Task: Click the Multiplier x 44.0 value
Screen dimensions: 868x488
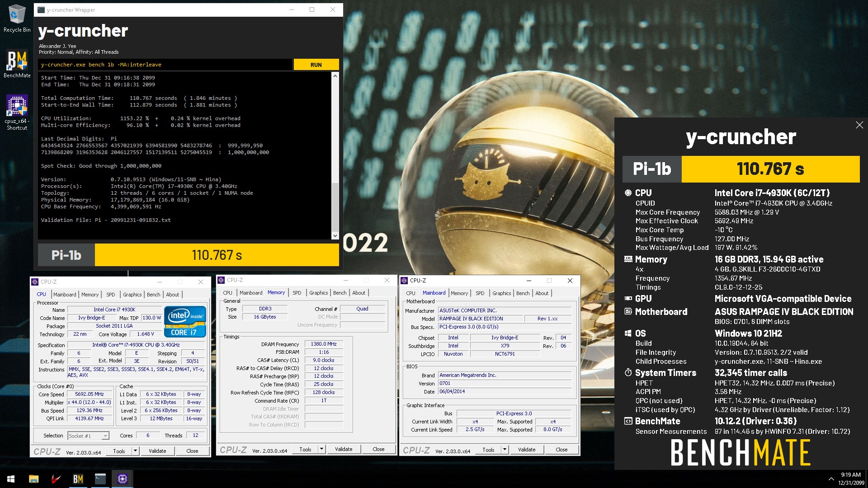Action: coord(90,402)
